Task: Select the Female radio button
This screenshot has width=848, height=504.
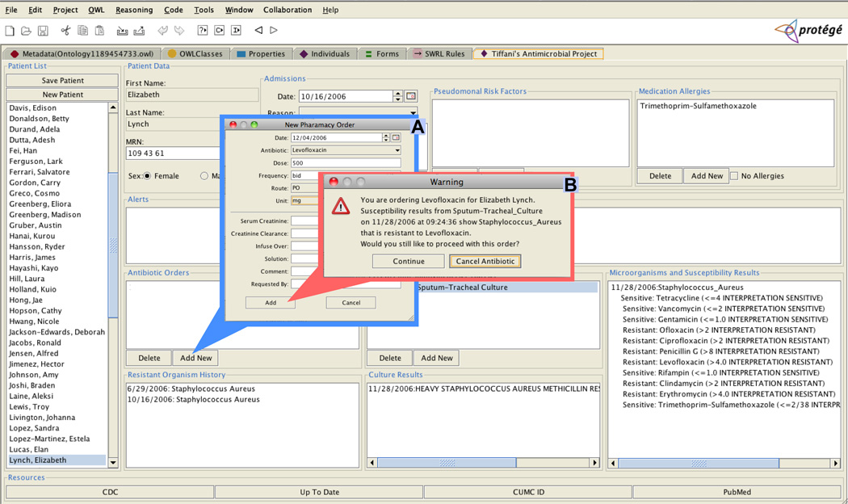Action: pos(147,176)
